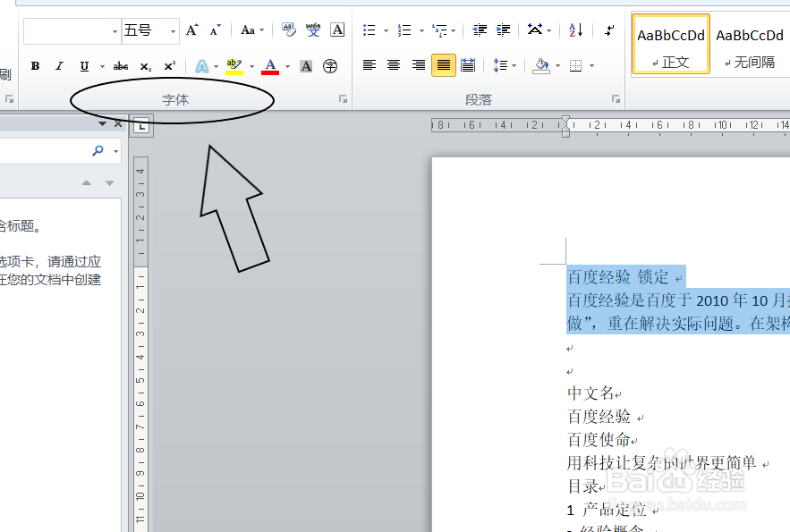
Task: Open the Bullets dropdown arrow
Action: 386,30
